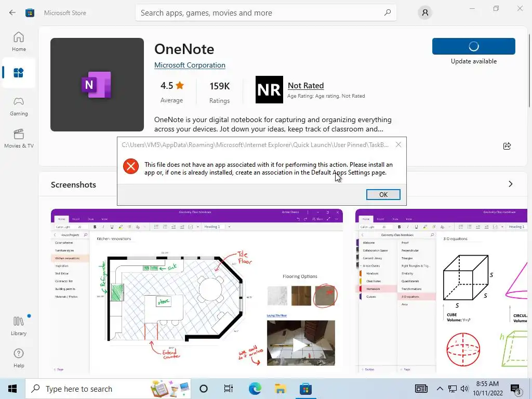
Task: Click the network tray icon
Action: [x=453, y=389]
